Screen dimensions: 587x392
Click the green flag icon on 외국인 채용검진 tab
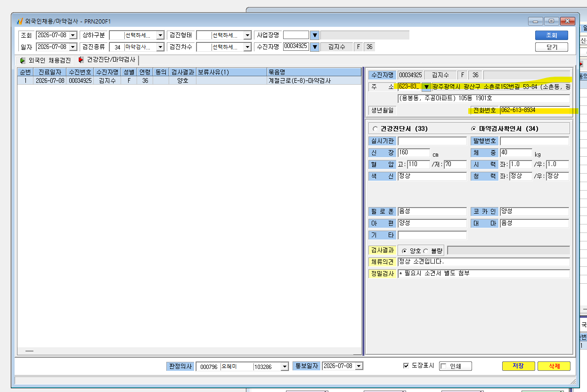[23, 60]
